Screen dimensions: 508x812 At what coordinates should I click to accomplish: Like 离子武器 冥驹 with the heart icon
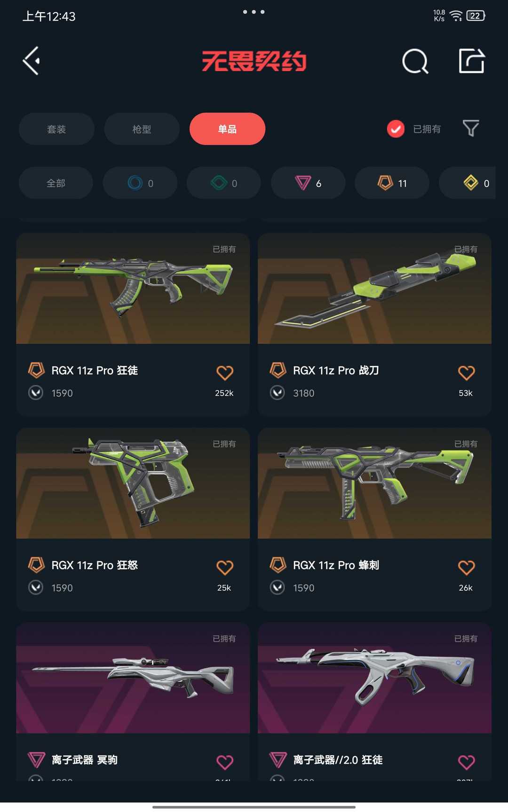225,762
